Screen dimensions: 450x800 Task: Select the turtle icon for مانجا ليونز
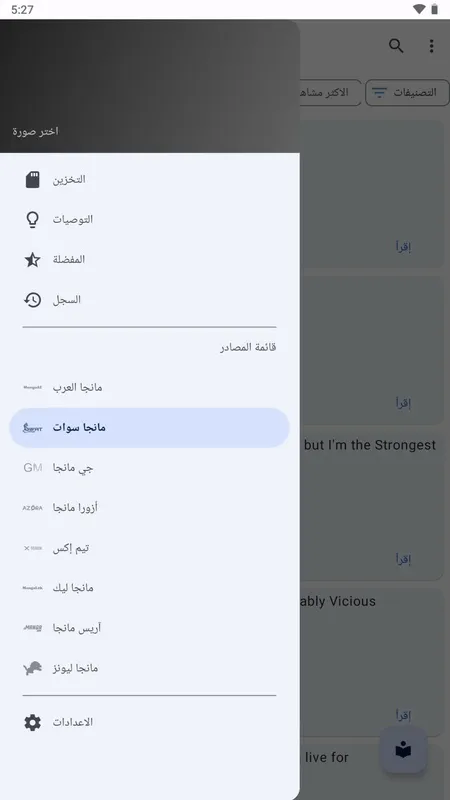(x=33, y=668)
